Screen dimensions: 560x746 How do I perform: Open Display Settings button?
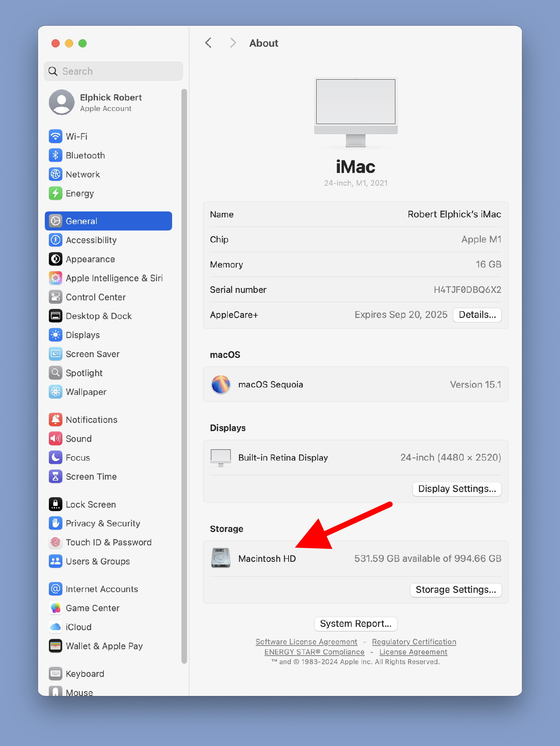coord(457,489)
